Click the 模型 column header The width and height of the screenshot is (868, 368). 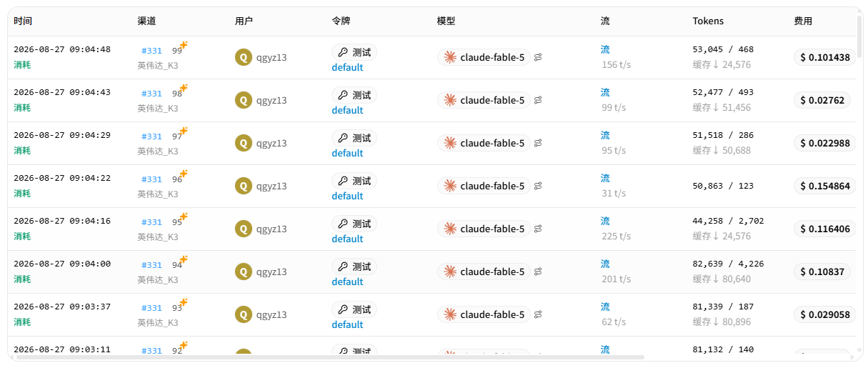coord(446,21)
